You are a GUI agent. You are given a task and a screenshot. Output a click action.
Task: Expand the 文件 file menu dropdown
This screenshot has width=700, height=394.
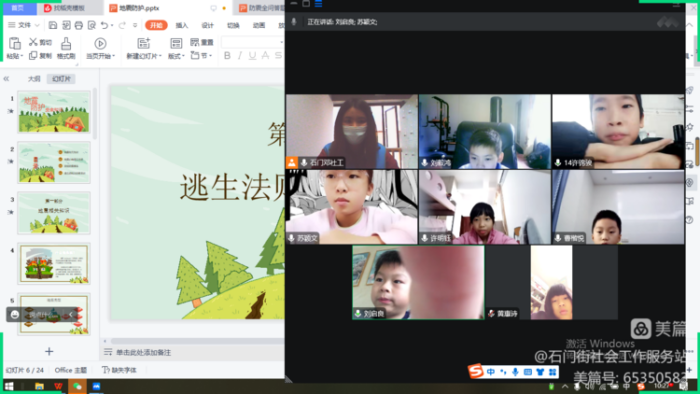24,25
